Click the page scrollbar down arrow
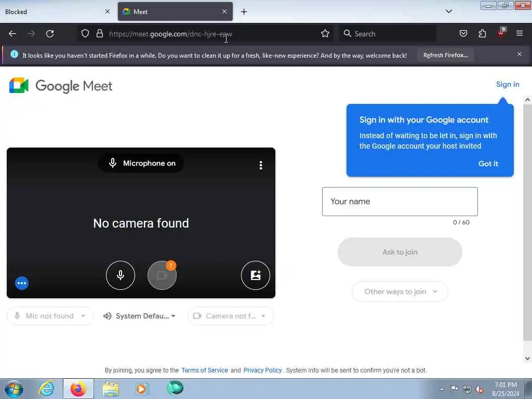The height and width of the screenshot is (399, 532). point(527,358)
